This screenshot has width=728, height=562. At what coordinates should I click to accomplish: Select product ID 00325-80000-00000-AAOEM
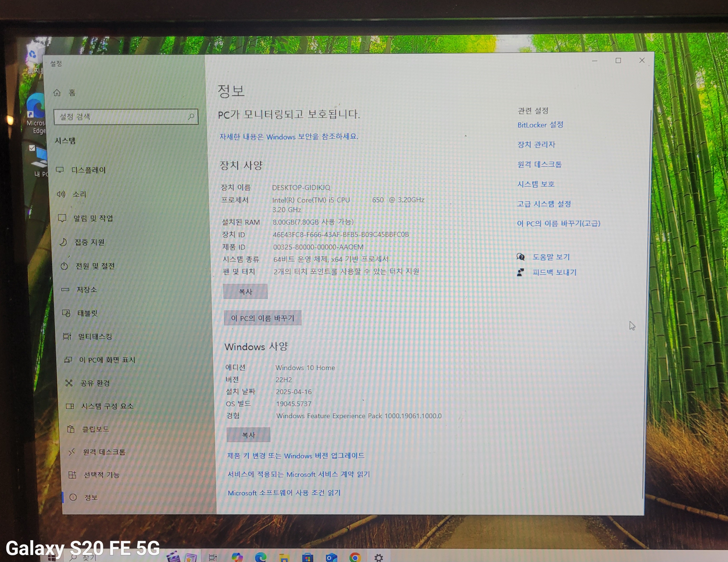318,247
